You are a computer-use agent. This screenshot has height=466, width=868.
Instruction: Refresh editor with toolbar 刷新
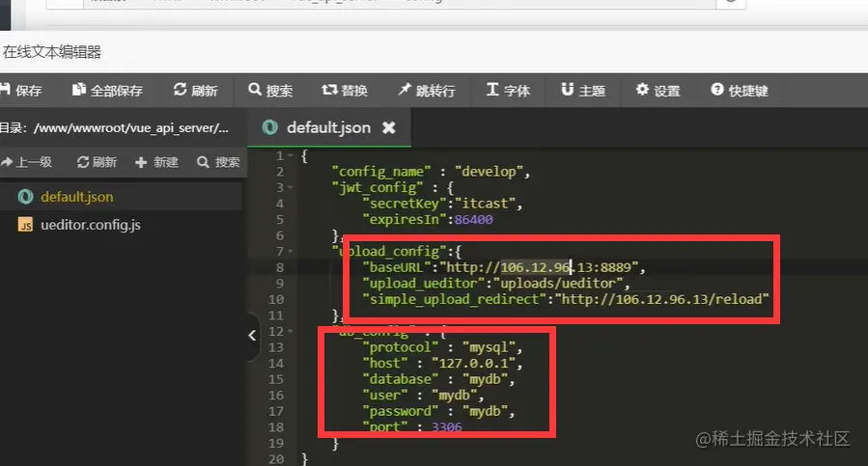195,91
